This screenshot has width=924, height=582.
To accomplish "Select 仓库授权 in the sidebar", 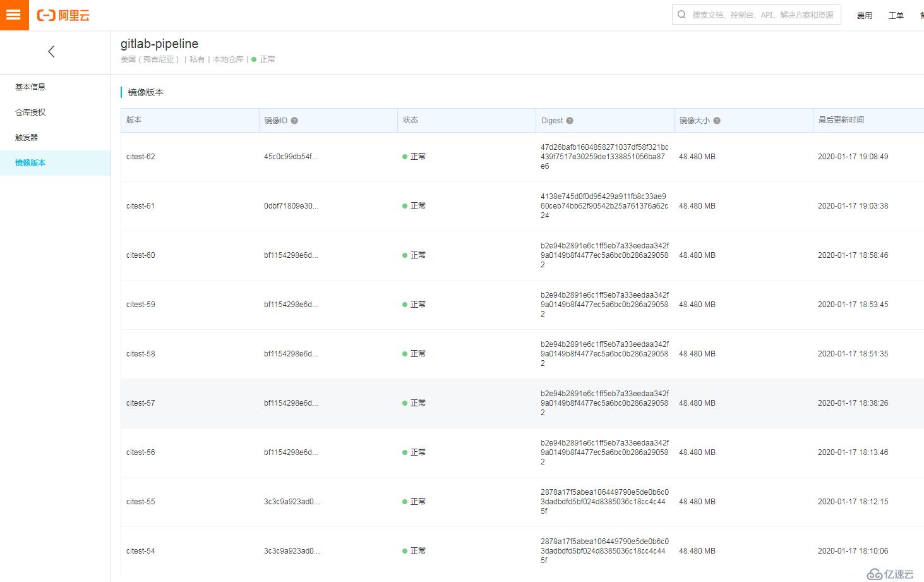I will 56,112.
